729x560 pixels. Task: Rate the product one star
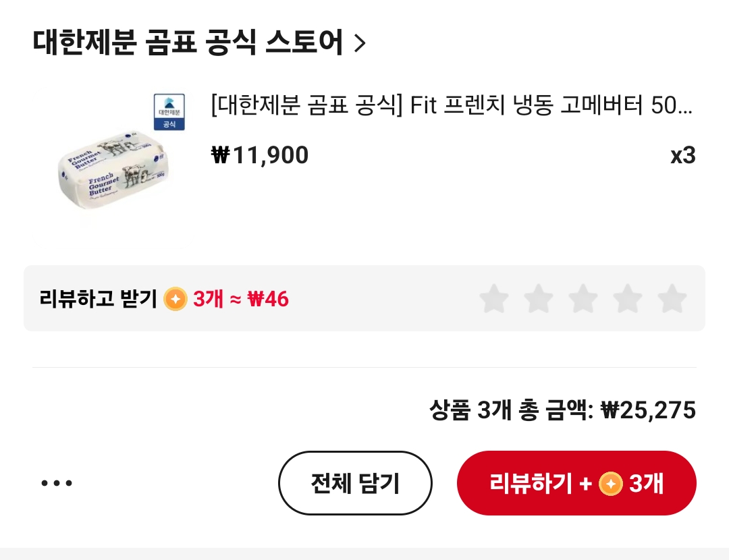tap(494, 299)
